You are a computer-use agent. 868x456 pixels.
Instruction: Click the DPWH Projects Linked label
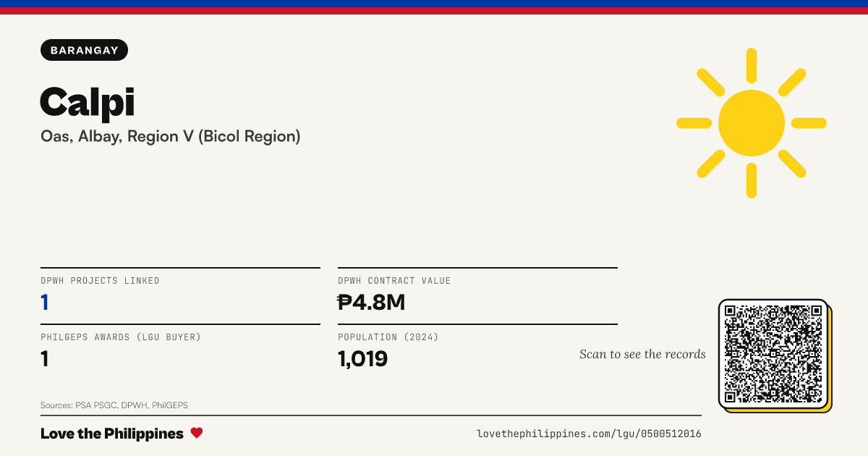[x=100, y=281]
